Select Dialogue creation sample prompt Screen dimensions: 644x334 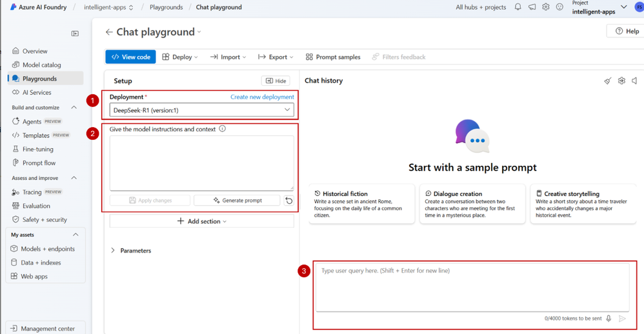pos(472,204)
